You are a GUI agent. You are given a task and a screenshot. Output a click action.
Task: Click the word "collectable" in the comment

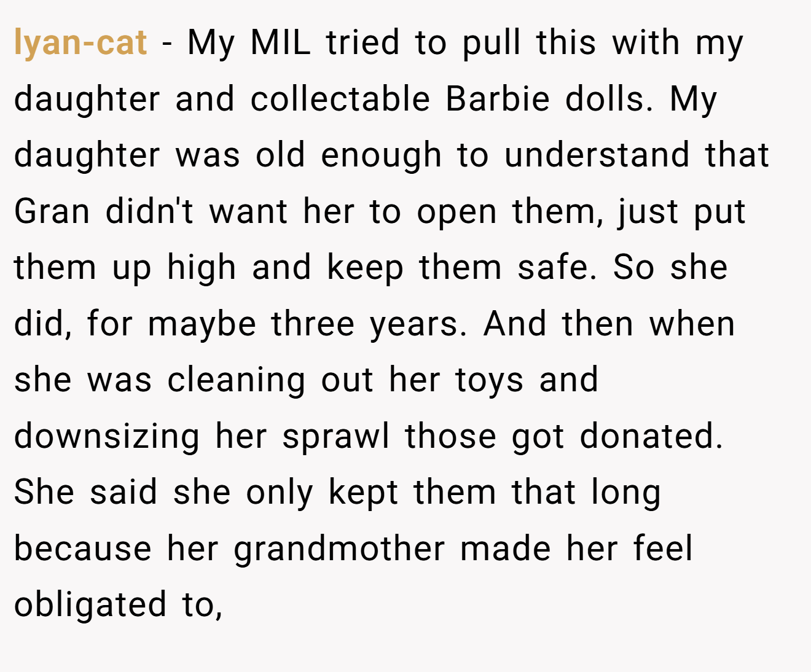coord(340,99)
